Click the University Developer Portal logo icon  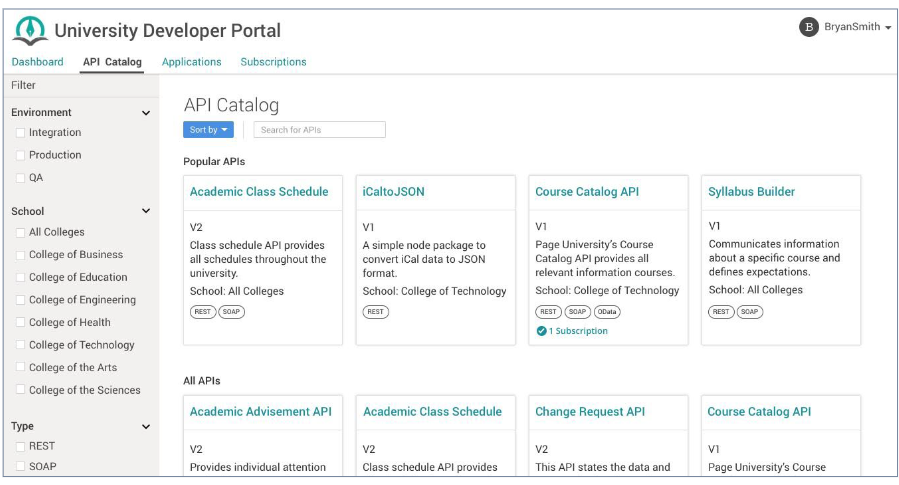point(30,30)
